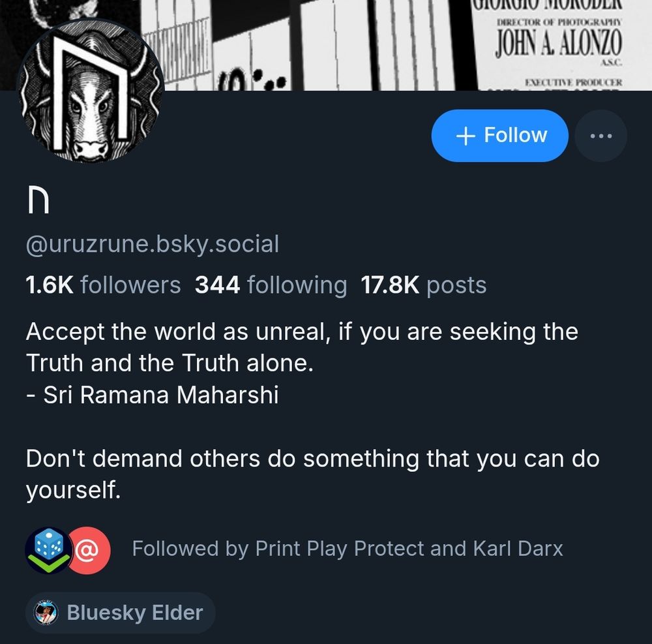Open the Print Play Protect dice avatar

coord(48,549)
